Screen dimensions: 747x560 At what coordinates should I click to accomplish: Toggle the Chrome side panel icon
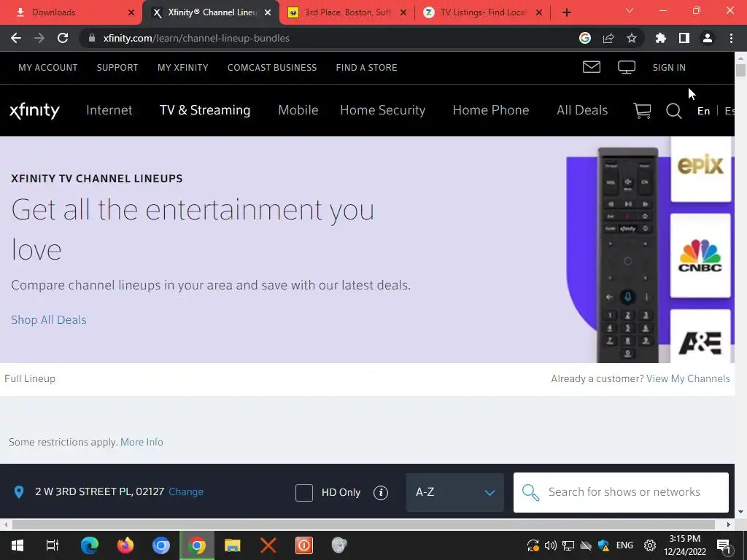(x=684, y=38)
